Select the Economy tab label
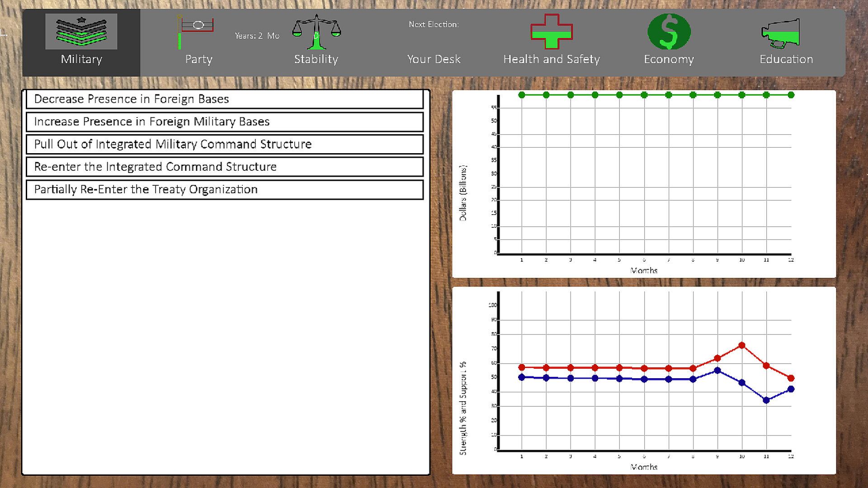 tap(669, 59)
